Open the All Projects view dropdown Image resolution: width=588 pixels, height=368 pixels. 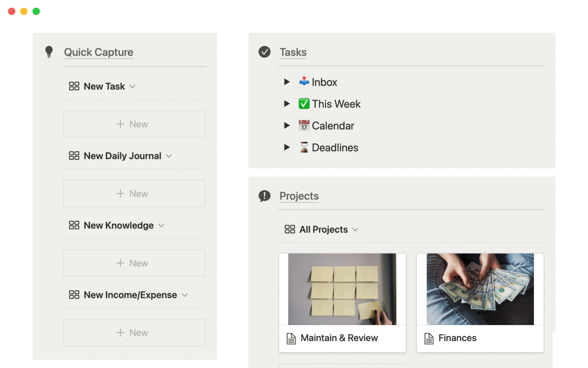pos(355,230)
